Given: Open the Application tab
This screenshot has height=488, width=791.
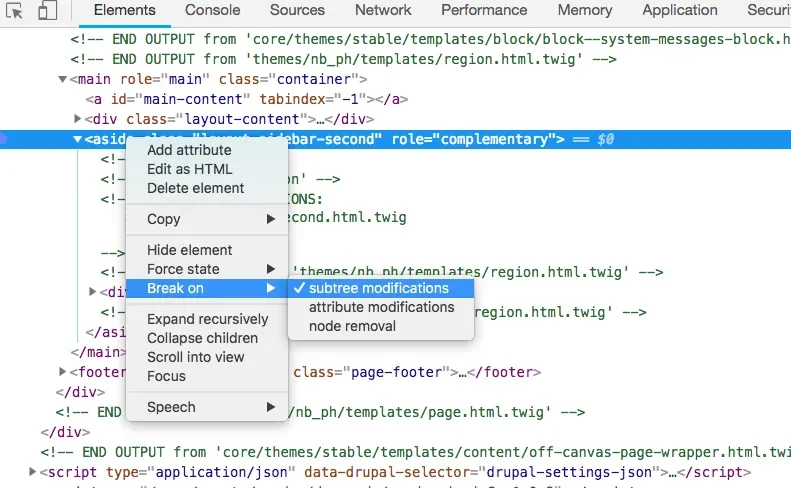Looking at the screenshot, I should pos(680,10).
